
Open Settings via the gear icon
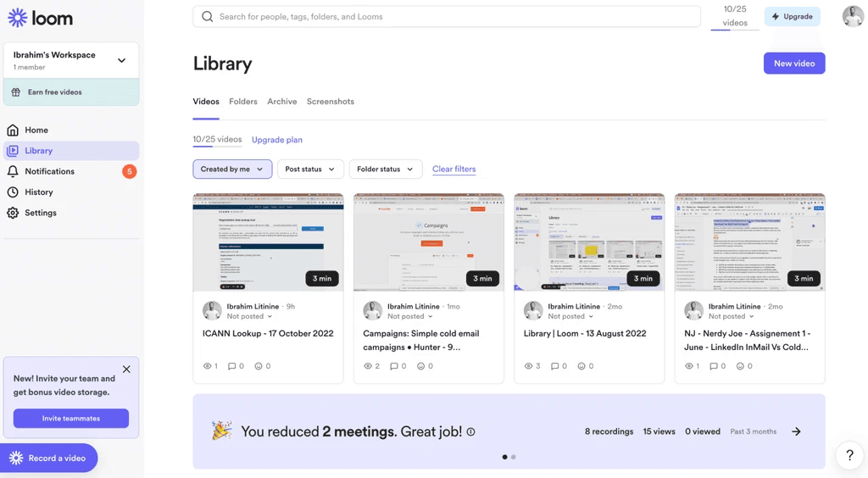[13, 213]
